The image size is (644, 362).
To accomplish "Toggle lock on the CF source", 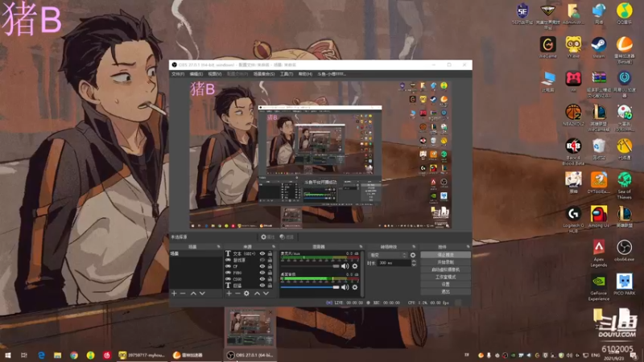I will click(270, 266).
